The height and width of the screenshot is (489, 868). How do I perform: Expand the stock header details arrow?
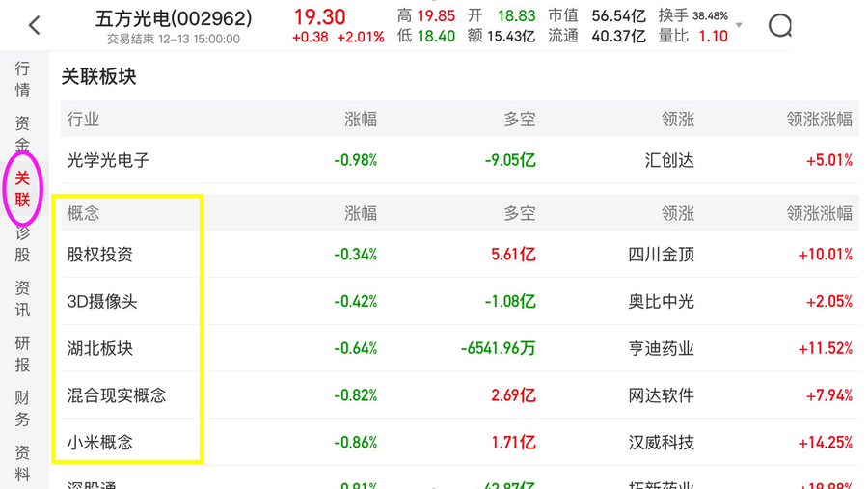coord(739,25)
